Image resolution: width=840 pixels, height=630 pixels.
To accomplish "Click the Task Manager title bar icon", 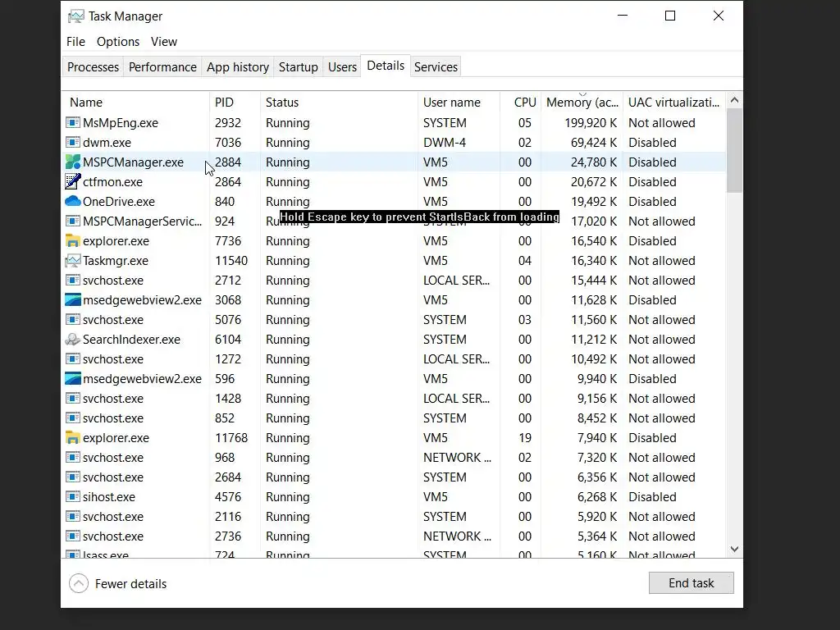I will [x=75, y=16].
